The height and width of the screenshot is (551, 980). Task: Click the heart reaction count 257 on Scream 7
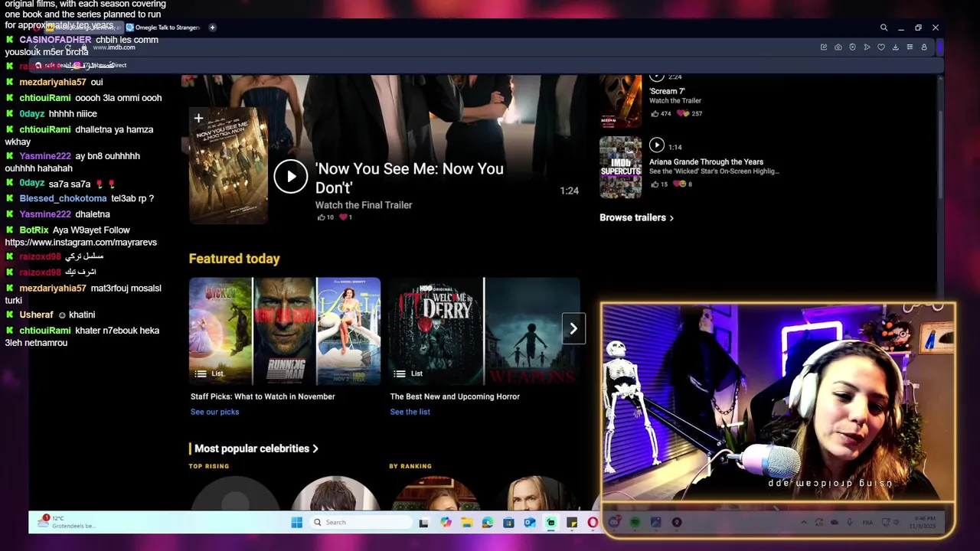point(689,113)
